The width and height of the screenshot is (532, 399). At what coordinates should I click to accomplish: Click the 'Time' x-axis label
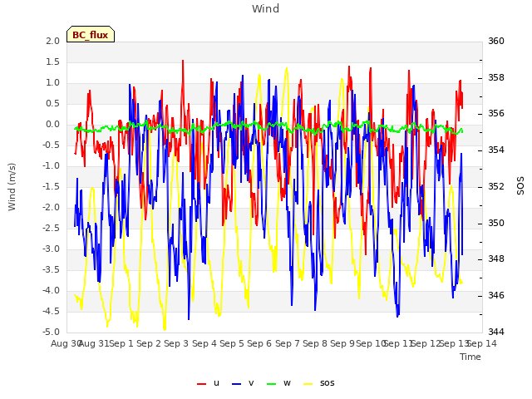pos(470,357)
